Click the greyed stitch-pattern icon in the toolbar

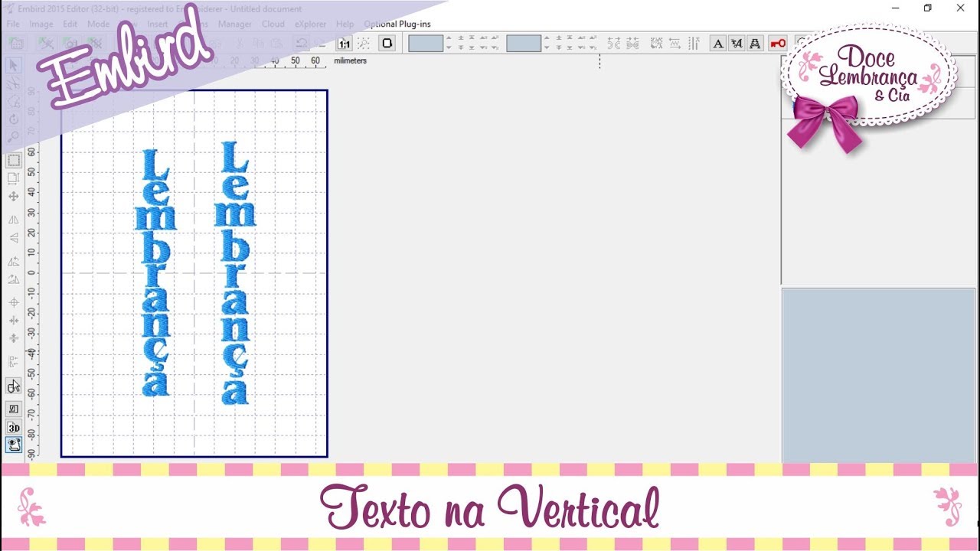pos(656,44)
